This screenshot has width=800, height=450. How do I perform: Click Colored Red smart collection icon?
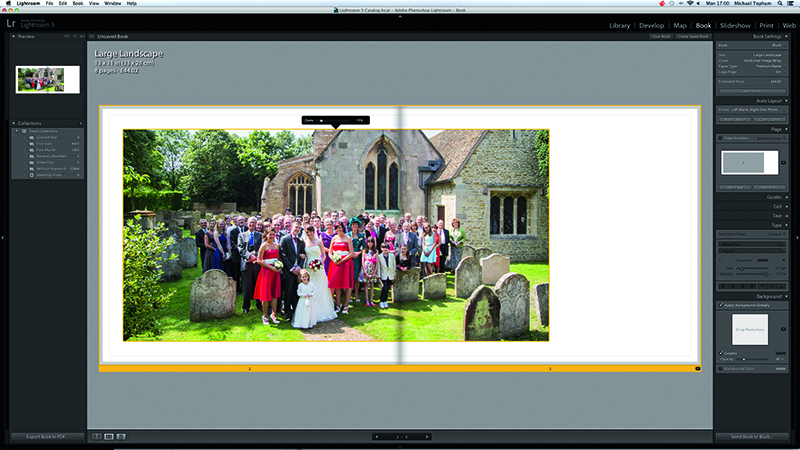[32, 137]
